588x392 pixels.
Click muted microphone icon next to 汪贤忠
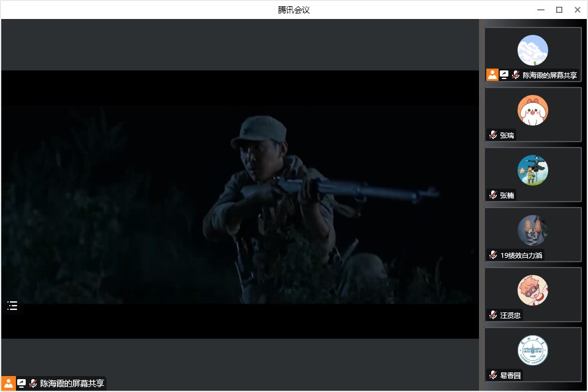pos(493,315)
